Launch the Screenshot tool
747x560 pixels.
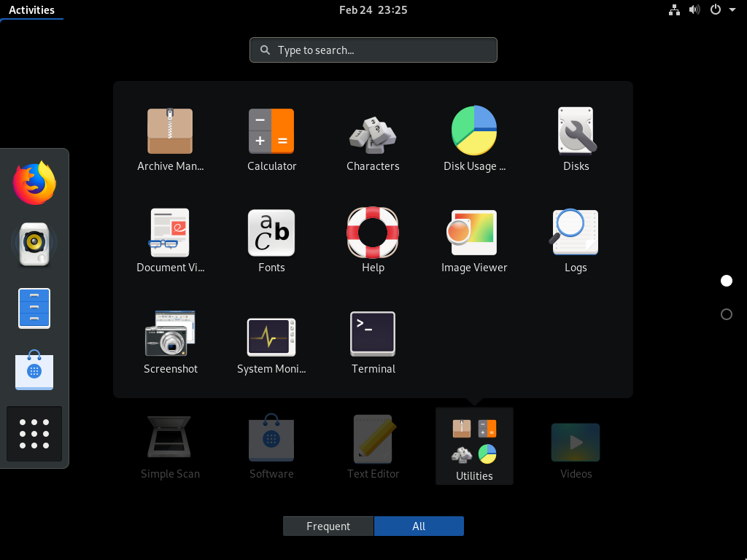[x=170, y=342]
